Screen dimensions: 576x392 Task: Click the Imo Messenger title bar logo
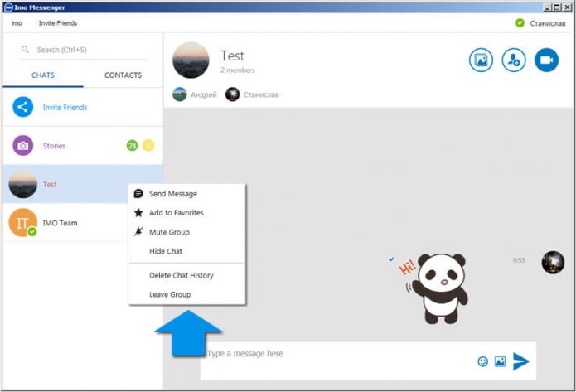pyautogui.click(x=8, y=7)
